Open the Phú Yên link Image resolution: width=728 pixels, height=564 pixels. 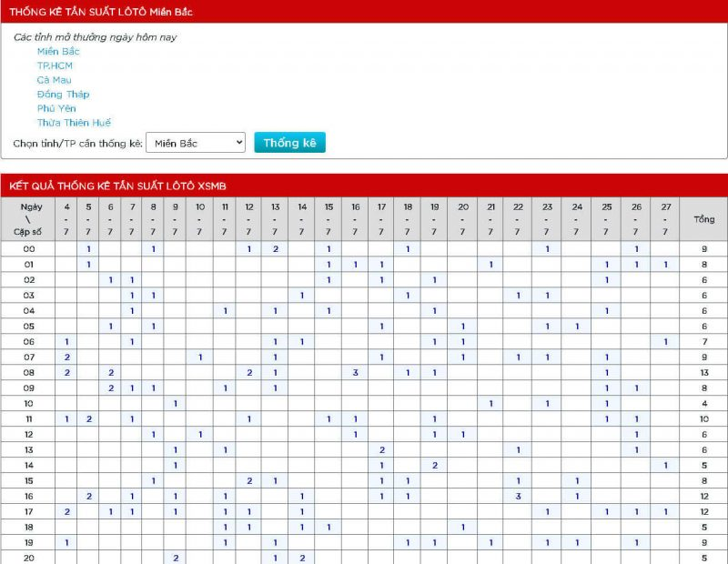tap(56, 108)
